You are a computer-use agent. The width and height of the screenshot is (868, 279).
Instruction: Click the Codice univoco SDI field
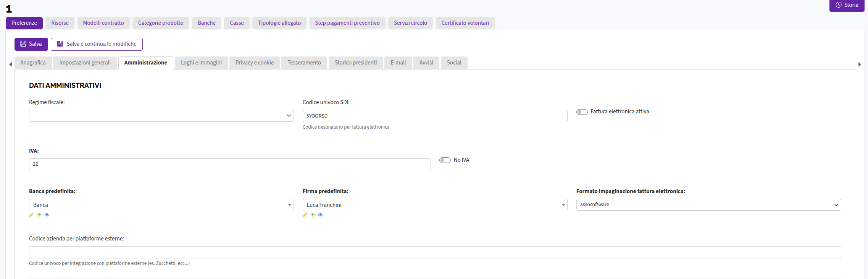pyautogui.click(x=435, y=116)
